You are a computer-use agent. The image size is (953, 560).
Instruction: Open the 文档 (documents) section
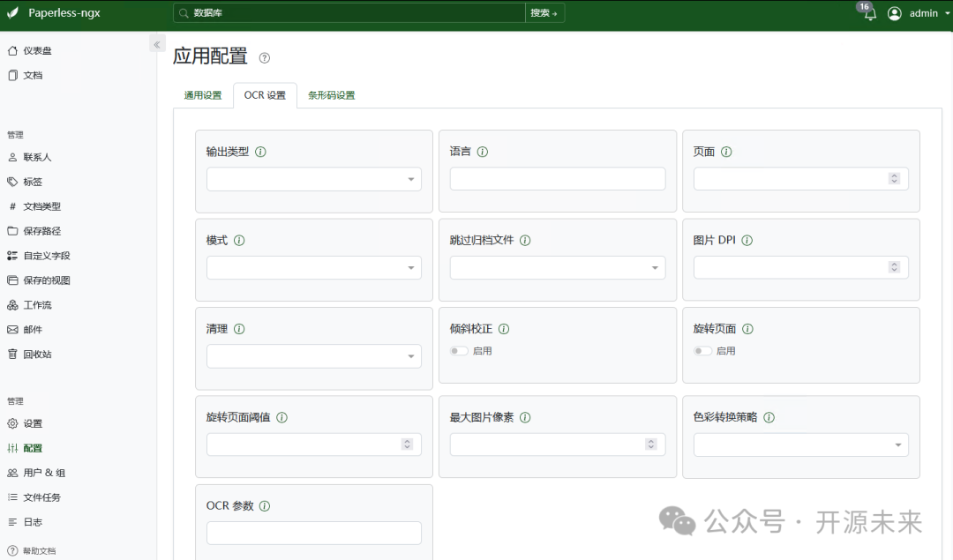click(x=35, y=75)
